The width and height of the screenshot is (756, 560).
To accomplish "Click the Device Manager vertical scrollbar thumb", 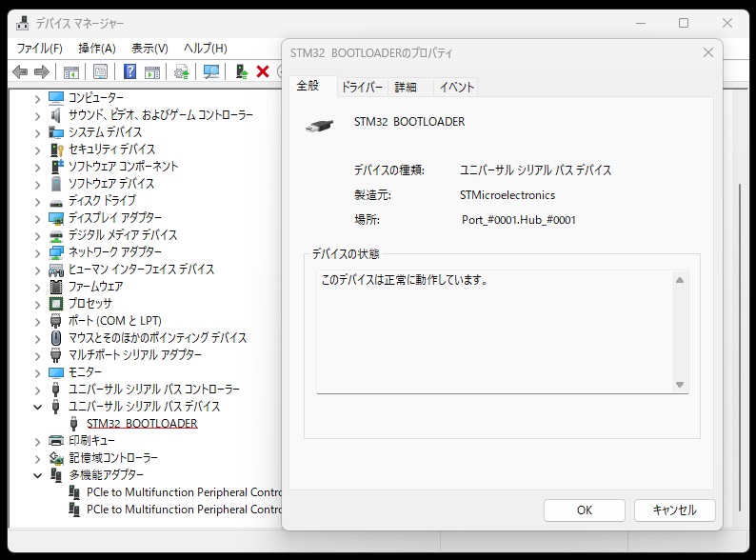I will [x=740, y=348].
